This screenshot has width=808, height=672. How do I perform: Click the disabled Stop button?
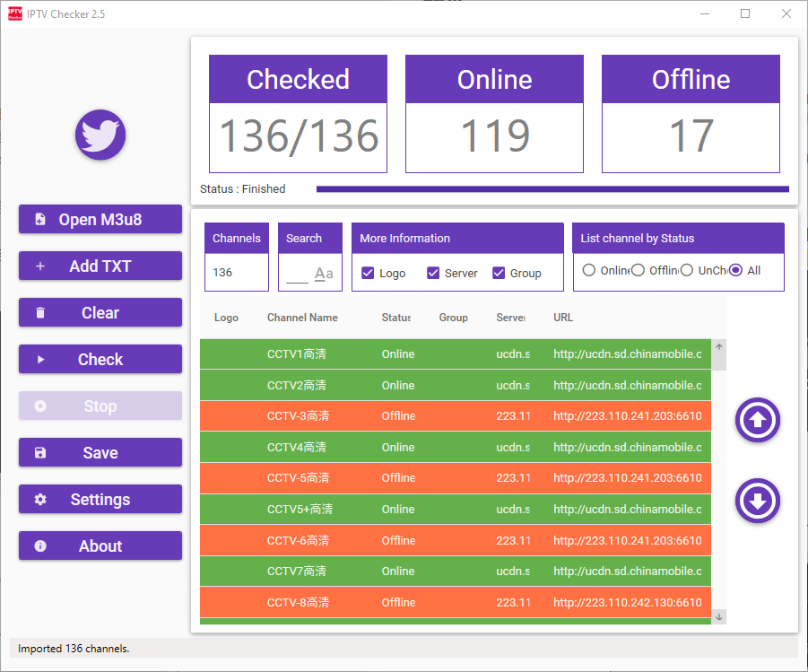click(100, 406)
